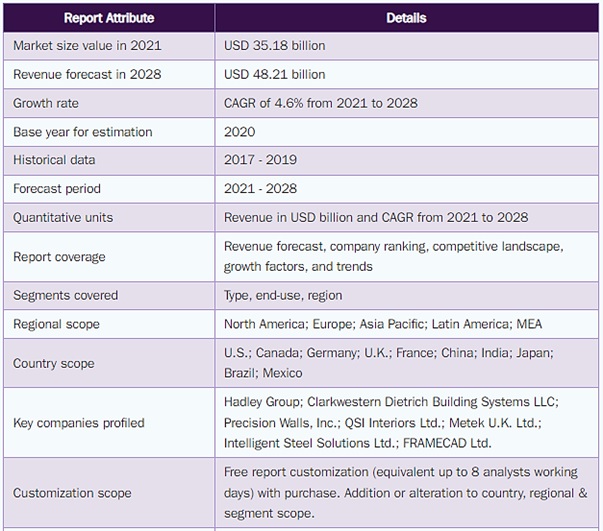603x531 pixels.
Task: Click the 2017 - 2019 value
Action: tap(260, 160)
